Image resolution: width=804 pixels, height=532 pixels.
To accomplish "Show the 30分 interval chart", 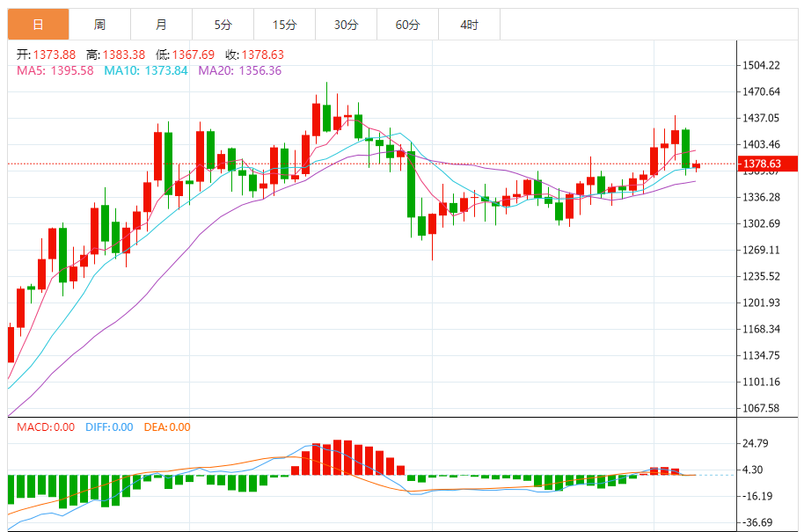I will [x=346, y=25].
